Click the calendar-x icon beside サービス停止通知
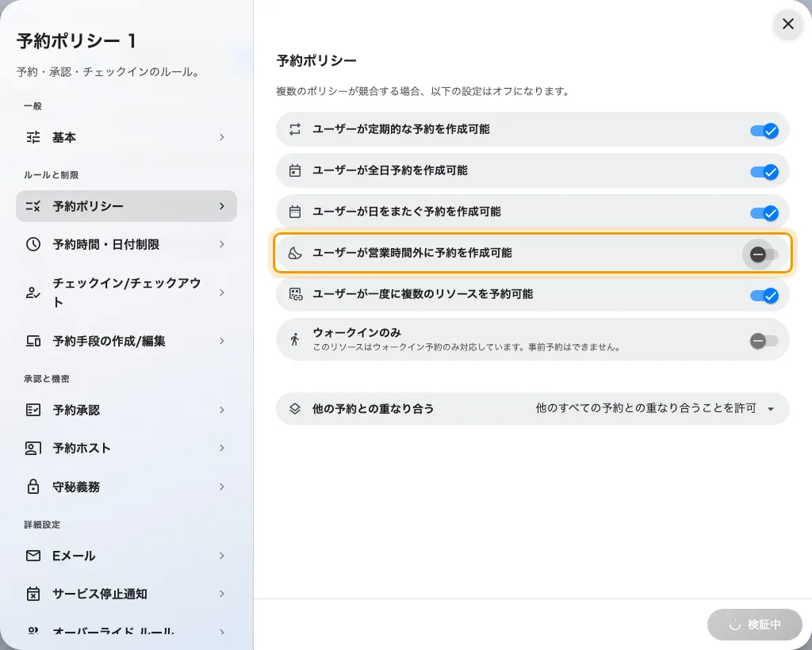This screenshot has height=650, width=812. (33, 594)
